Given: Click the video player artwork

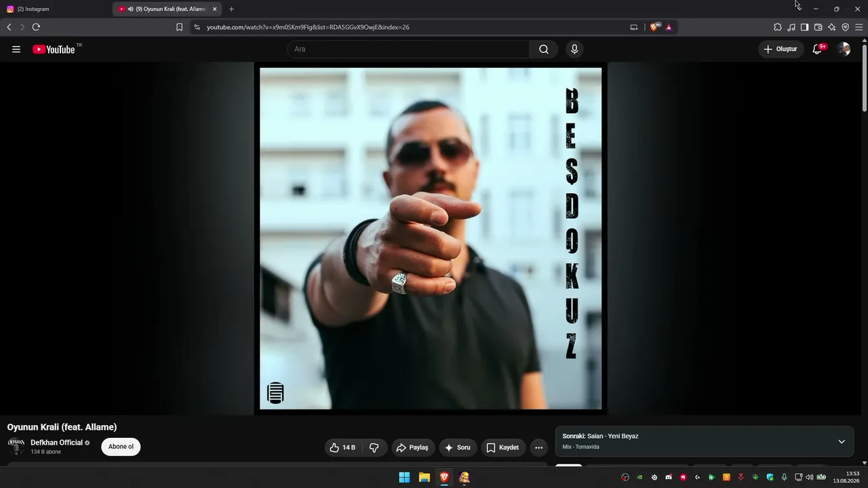Looking at the screenshot, I should click(431, 239).
